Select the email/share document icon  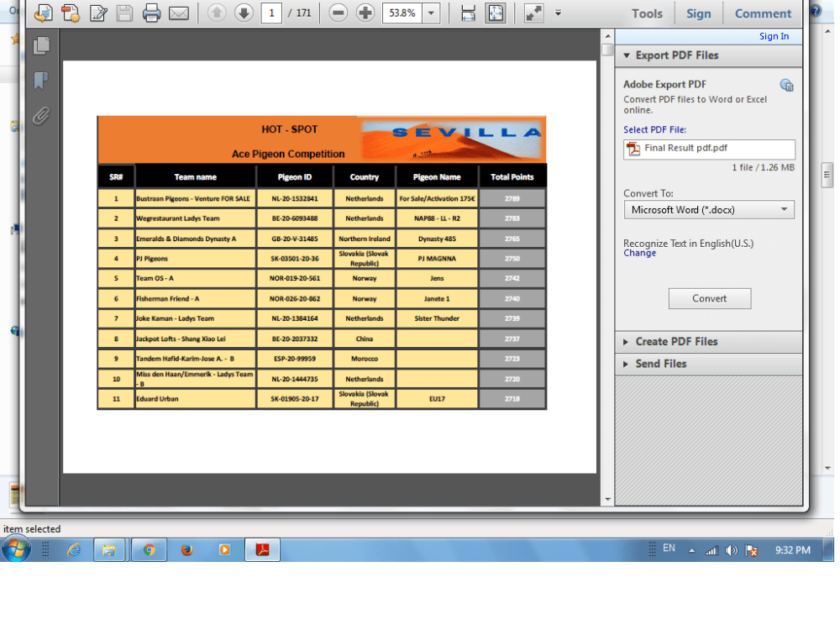coord(178,13)
